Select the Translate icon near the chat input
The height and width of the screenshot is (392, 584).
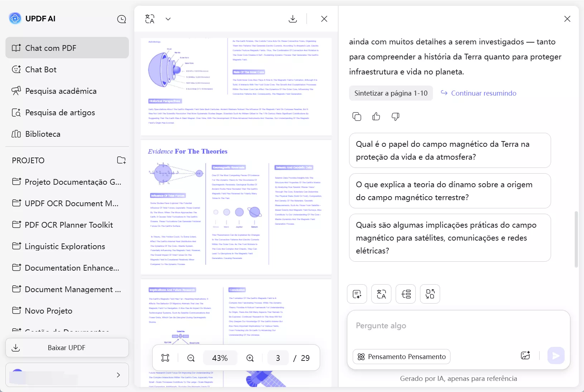pyautogui.click(x=381, y=294)
